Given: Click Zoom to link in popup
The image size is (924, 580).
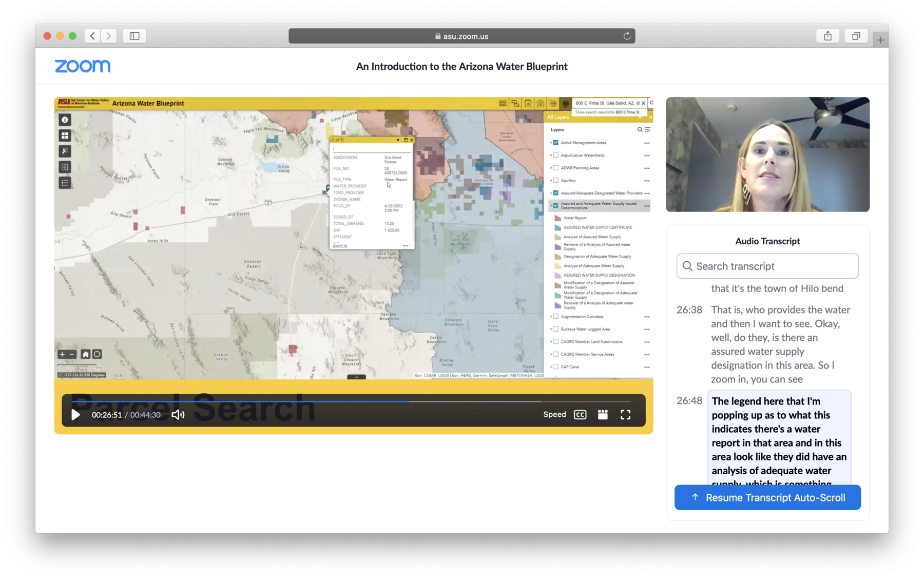Looking at the screenshot, I should pos(340,245).
